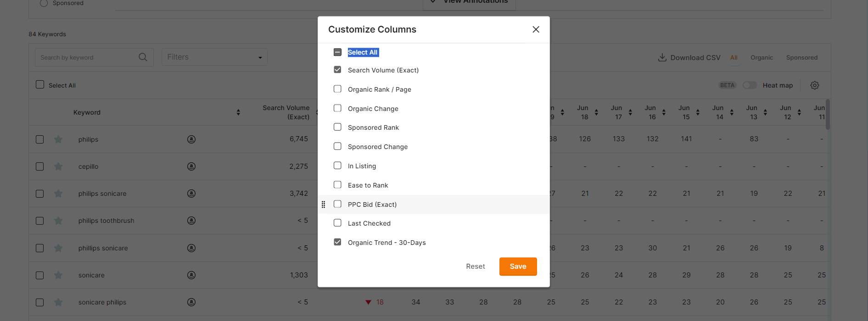Click the Search Volume (Exact) column header
The height and width of the screenshot is (321, 868).
tap(286, 112)
